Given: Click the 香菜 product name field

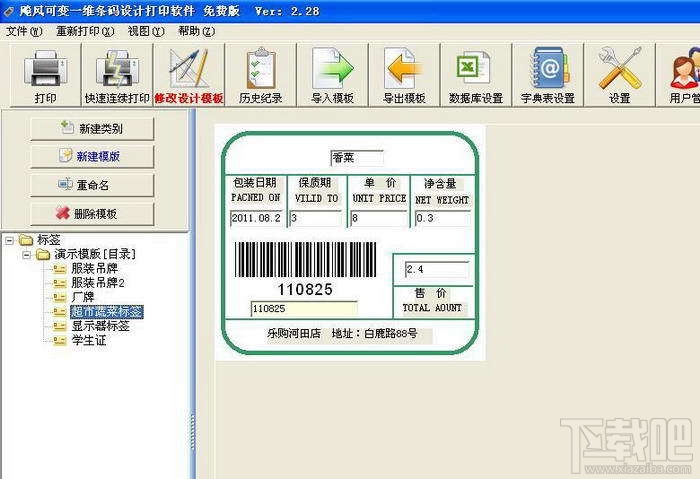Looking at the screenshot, I should click(x=357, y=158).
